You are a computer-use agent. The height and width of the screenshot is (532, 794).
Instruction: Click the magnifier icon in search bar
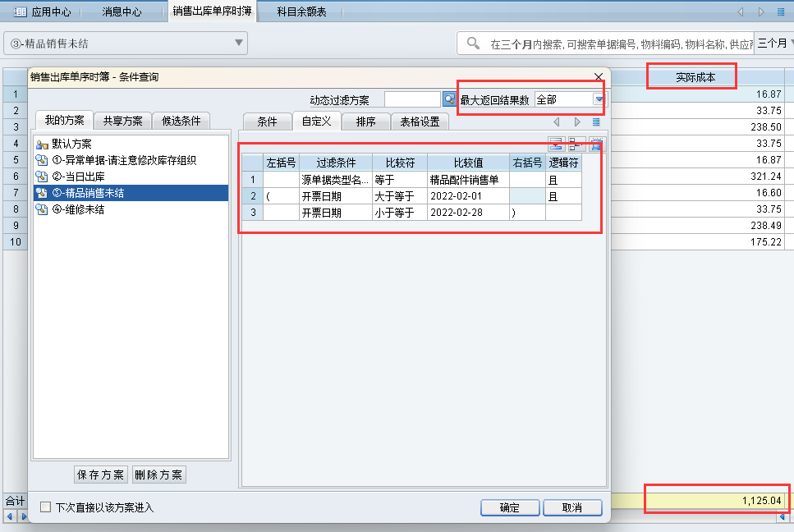(x=473, y=44)
